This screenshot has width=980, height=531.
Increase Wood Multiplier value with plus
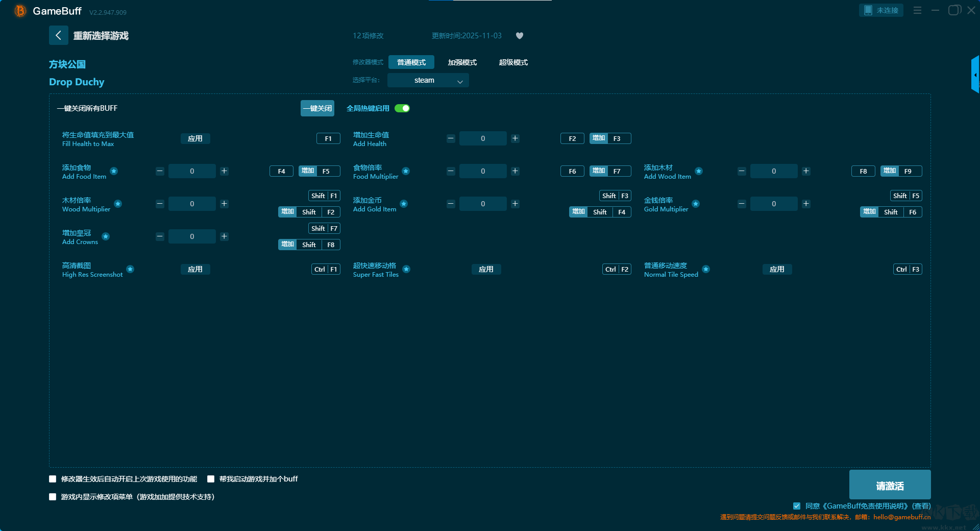pos(224,204)
